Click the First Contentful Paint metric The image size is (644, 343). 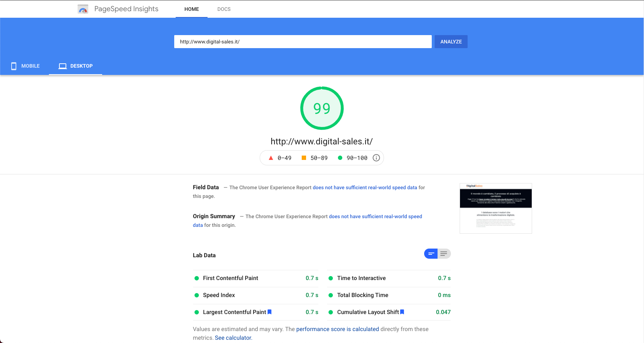click(256, 278)
